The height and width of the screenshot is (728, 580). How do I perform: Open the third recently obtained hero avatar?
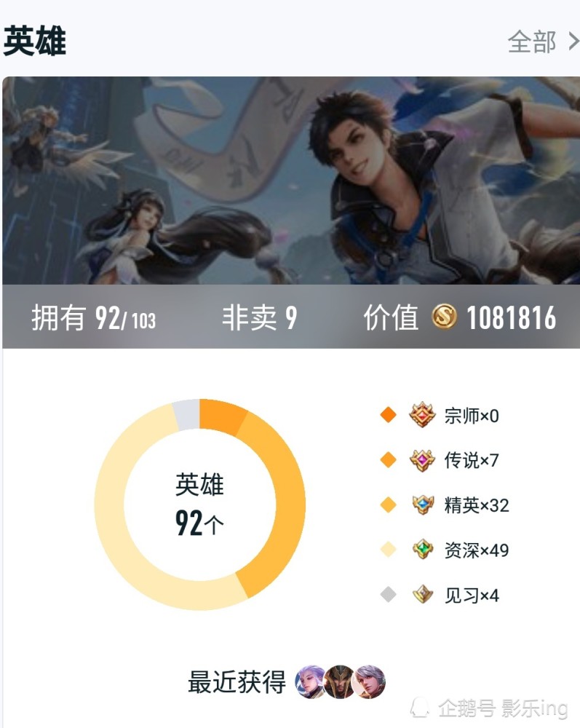tap(369, 681)
